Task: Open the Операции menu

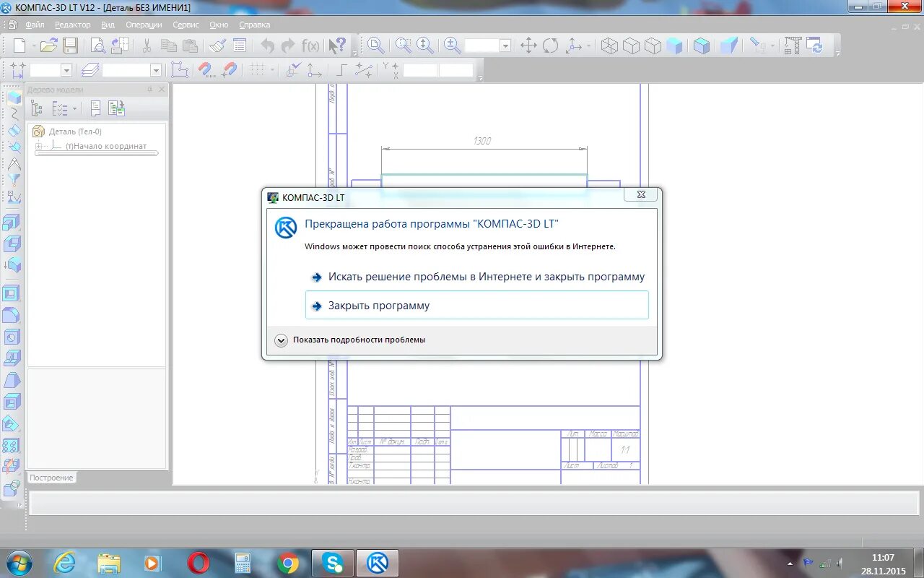Action: point(144,25)
